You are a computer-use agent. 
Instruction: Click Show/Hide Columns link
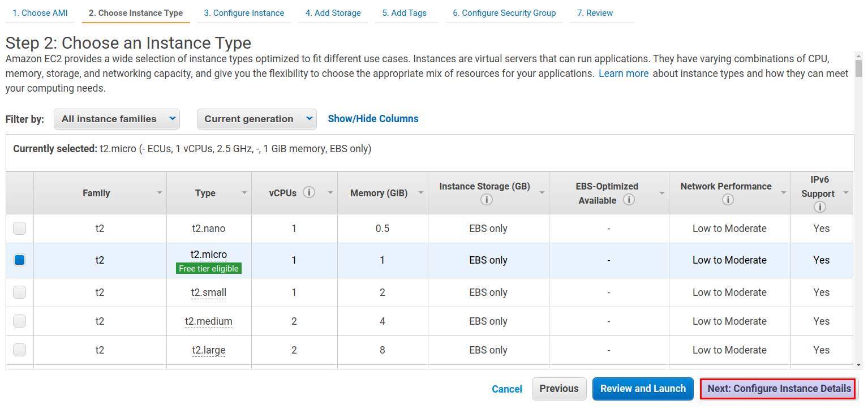coord(373,119)
